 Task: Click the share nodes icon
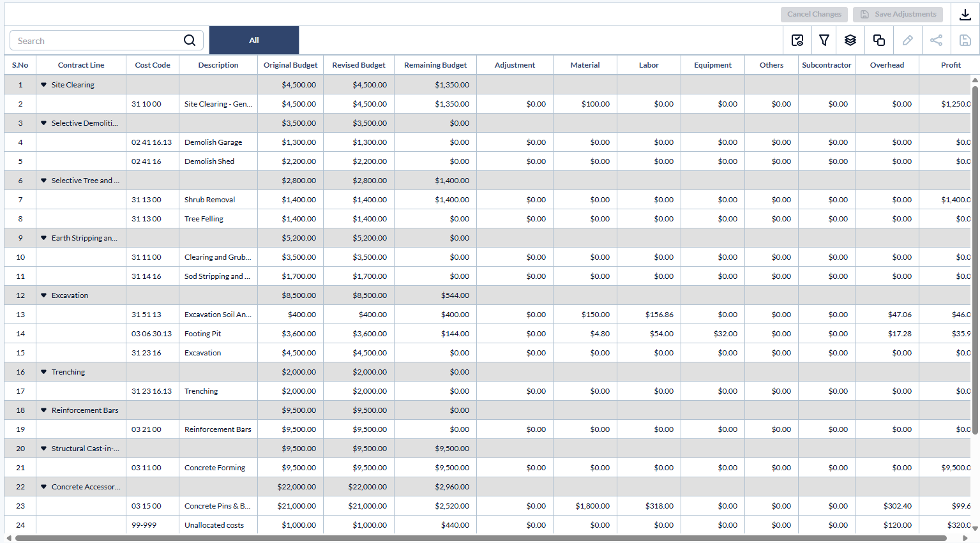pyautogui.click(x=937, y=40)
